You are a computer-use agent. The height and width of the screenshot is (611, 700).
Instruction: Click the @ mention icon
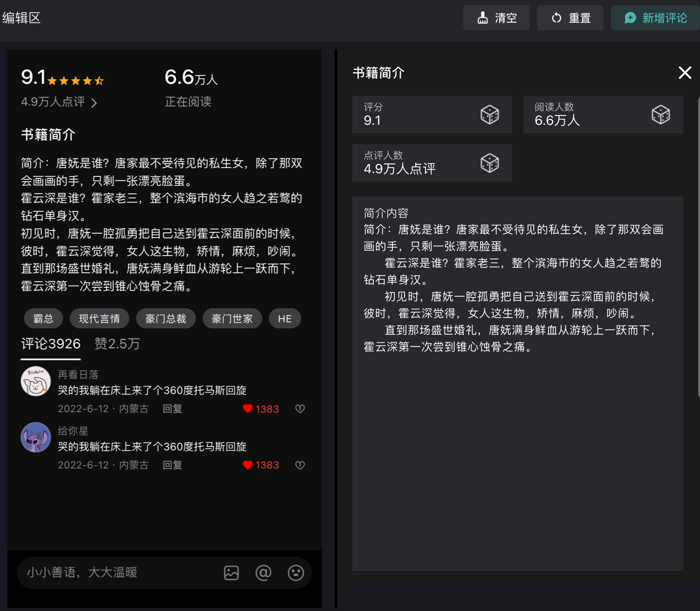263,573
